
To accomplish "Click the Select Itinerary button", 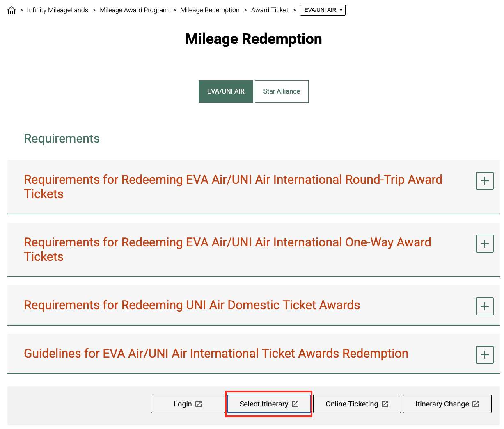I will pos(269,404).
